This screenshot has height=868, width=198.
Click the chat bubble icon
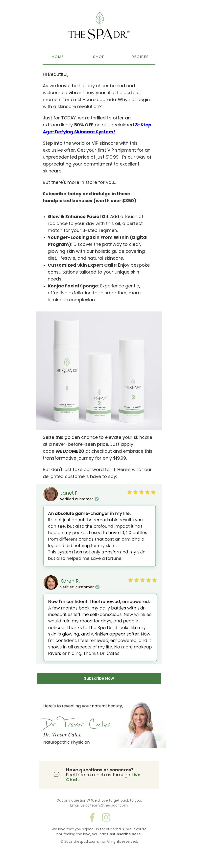click(x=57, y=774)
